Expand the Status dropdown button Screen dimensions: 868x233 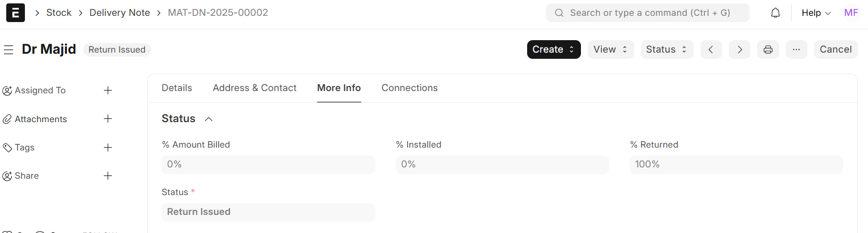[666, 50]
